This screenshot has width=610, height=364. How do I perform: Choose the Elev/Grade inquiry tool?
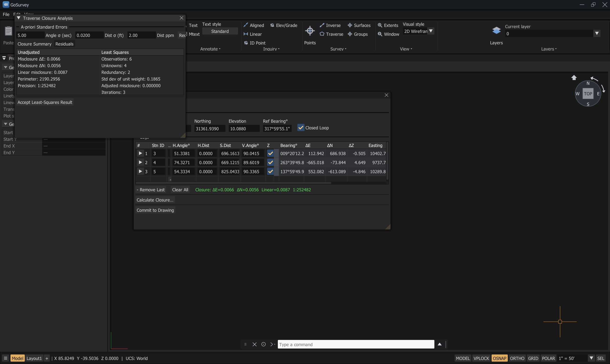(x=284, y=25)
